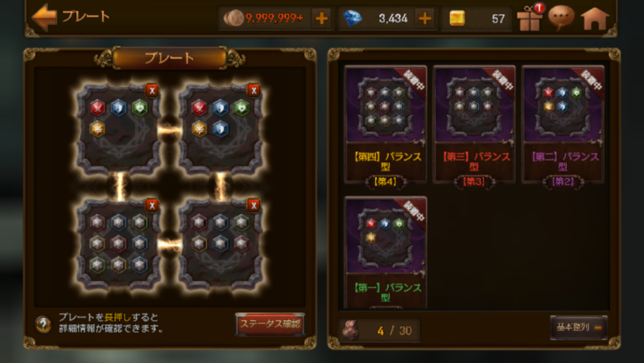Tap the 4 / 30 plate inventory counter

point(379,330)
